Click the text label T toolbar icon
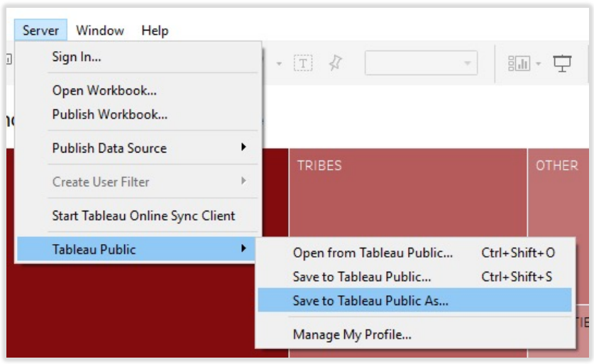594x364 pixels. 303,63
